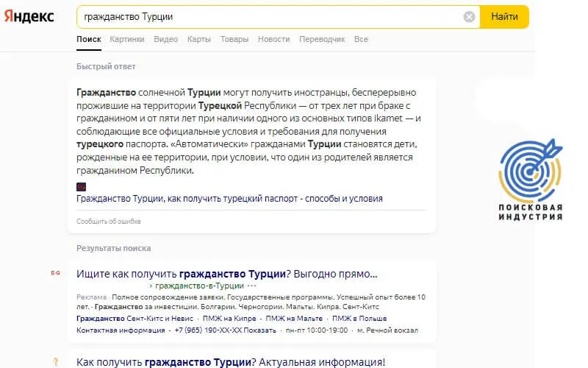Click the first ad result favicon
This screenshot has width=588, height=368.
56,273
